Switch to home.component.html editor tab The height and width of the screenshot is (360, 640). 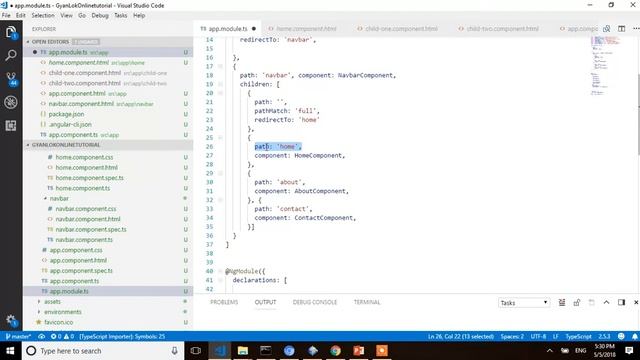pyautogui.click(x=302, y=29)
